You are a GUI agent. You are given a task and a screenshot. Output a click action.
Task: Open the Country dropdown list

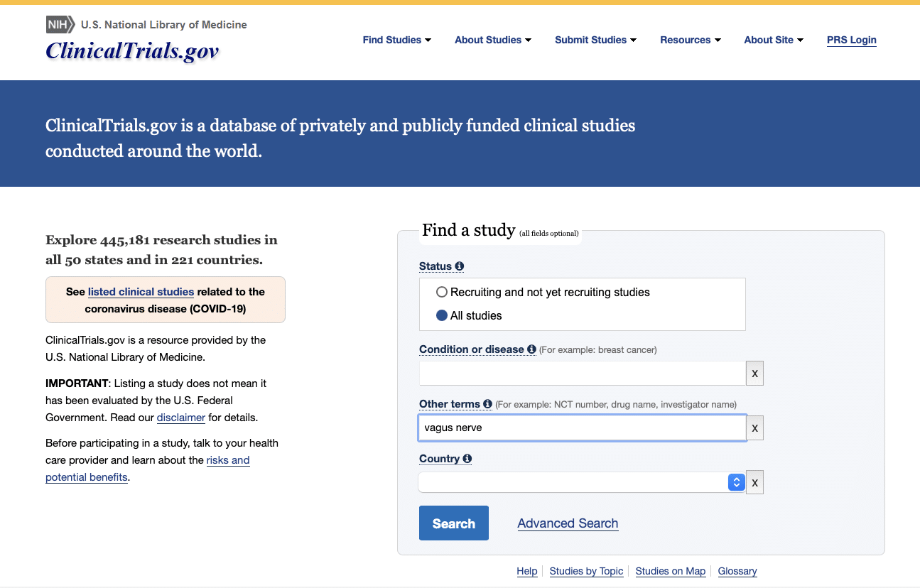(581, 482)
